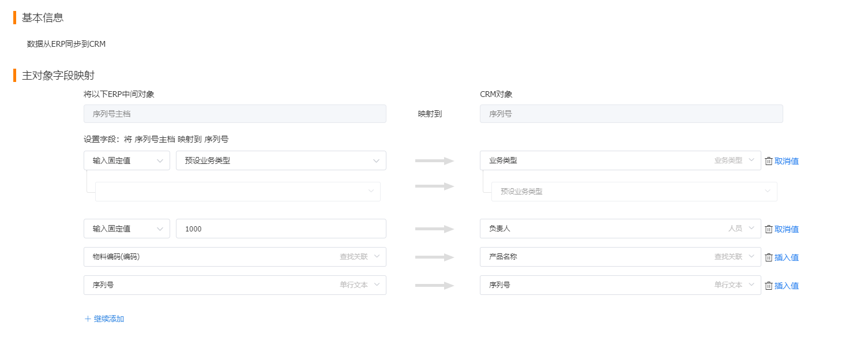Click 取消值 link for 负责人 row
Viewport: 868px width, 359px height.
point(787,229)
